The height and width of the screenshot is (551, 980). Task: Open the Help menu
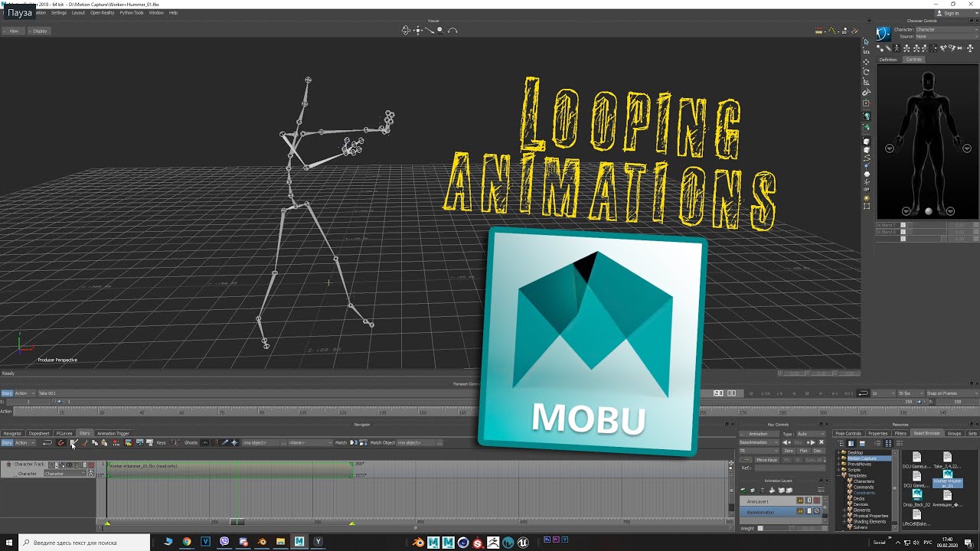click(x=173, y=13)
